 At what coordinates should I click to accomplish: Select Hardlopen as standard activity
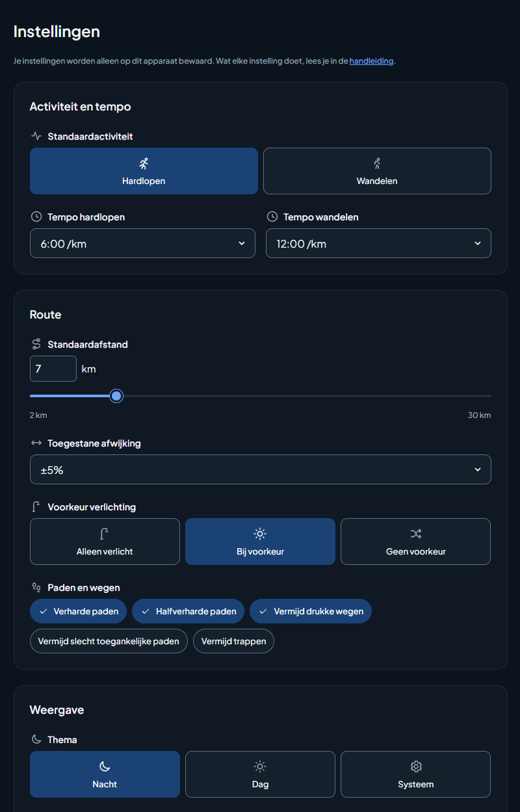pyautogui.click(x=144, y=171)
